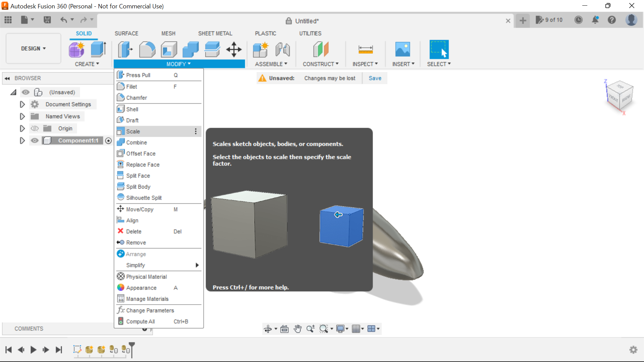Select the Press Pull tool

(138, 75)
